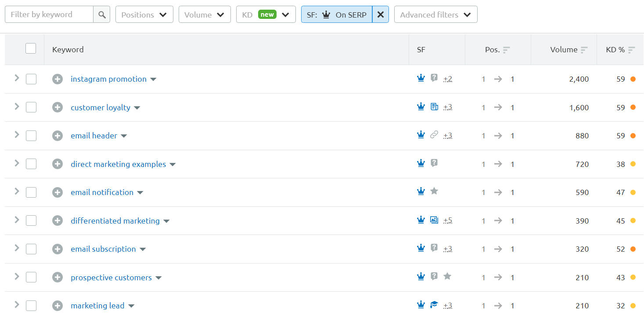Click the people also ask icon for direct marketing examples
Screen dimensions: 644x318
click(x=434, y=163)
